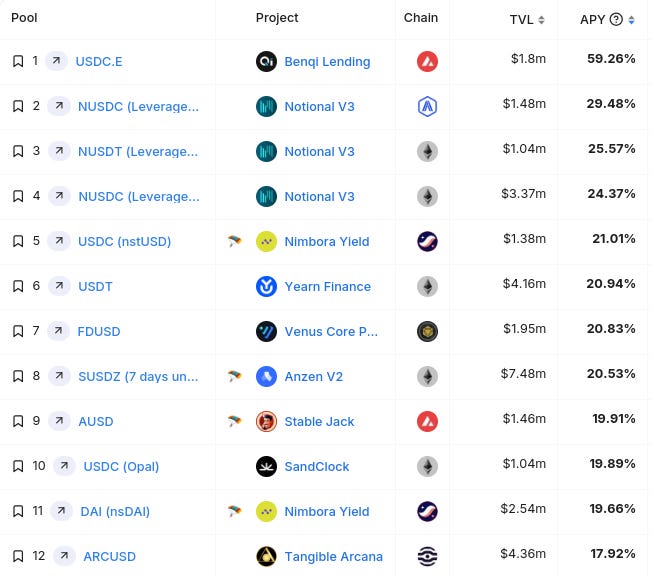Click Arbitrum chain icon in row 2

pyautogui.click(x=427, y=106)
